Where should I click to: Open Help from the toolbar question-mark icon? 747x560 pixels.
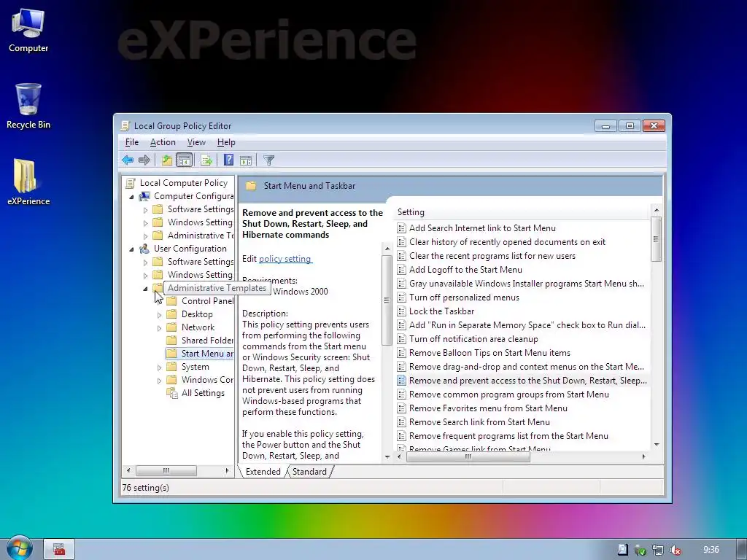[228, 160]
